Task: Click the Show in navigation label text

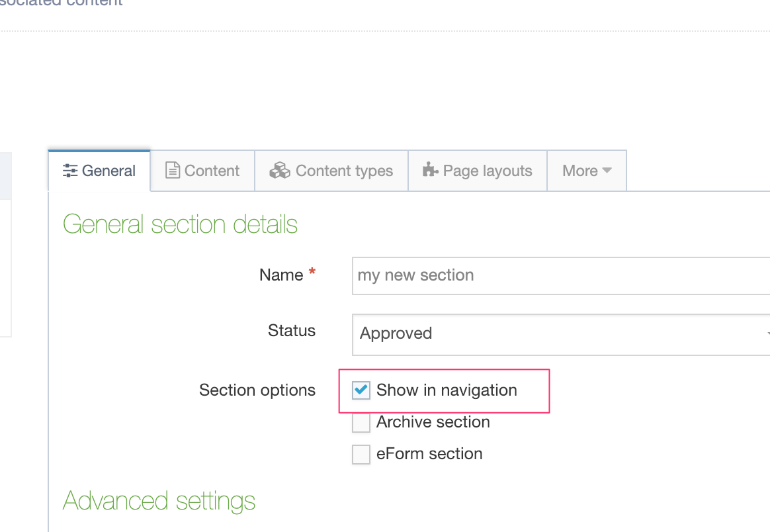Action: tap(447, 390)
